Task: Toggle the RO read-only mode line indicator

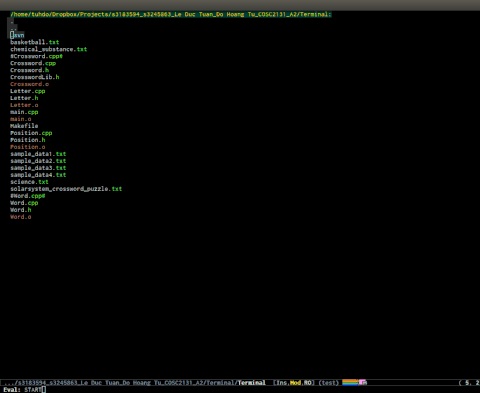Action: pyautogui.click(x=307, y=383)
